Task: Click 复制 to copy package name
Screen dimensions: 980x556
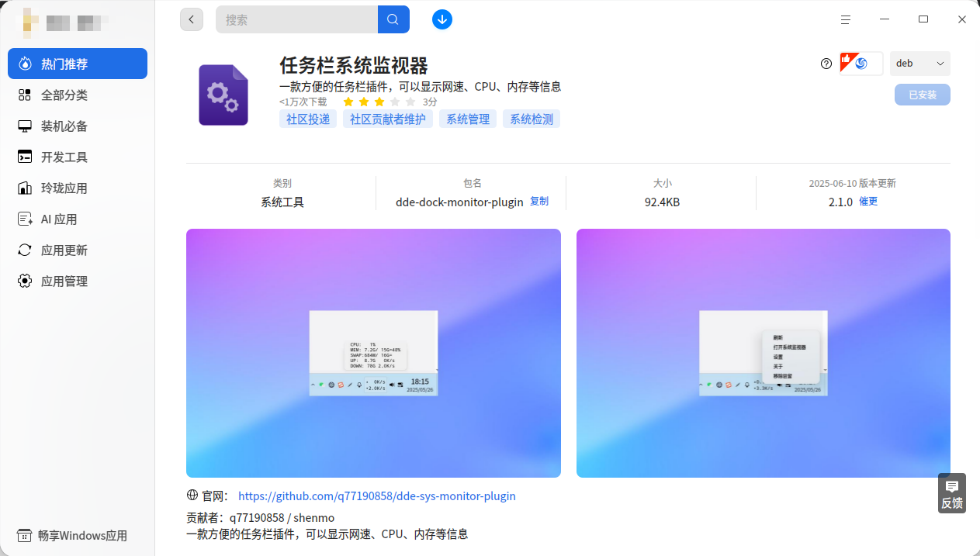Action: pyautogui.click(x=539, y=201)
